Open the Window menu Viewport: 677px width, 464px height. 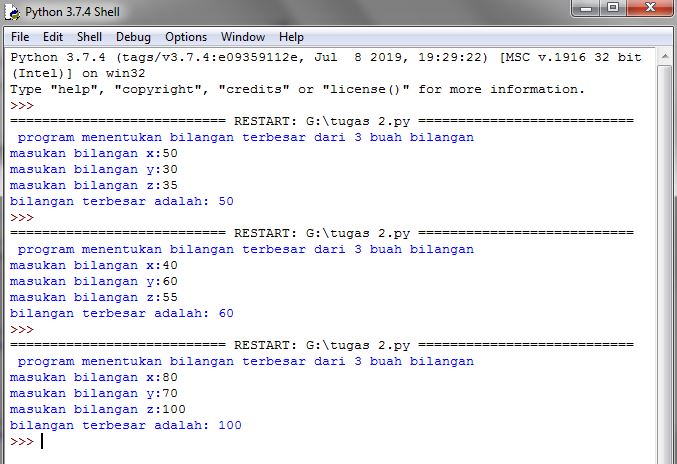(x=243, y=37)
